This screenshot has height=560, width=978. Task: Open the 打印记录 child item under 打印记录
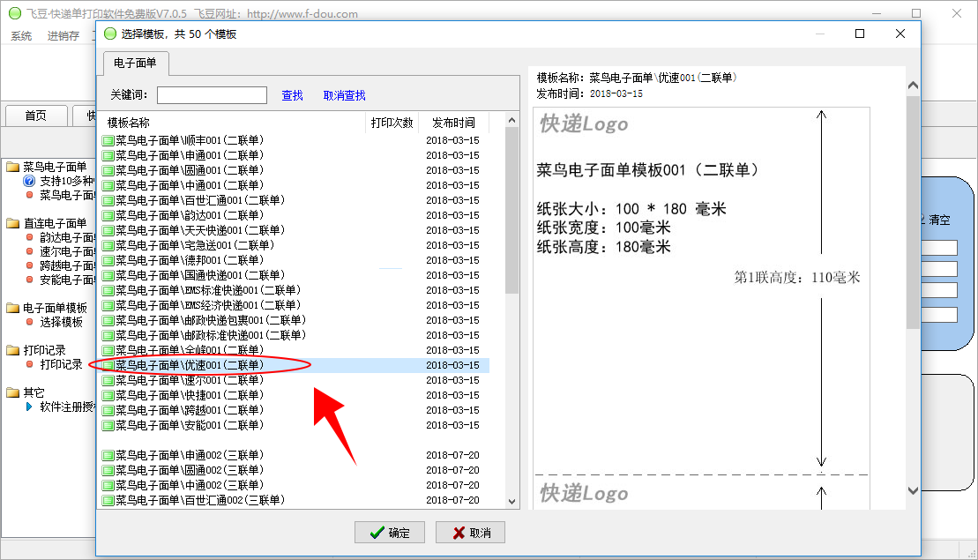[x=61, y=364]
